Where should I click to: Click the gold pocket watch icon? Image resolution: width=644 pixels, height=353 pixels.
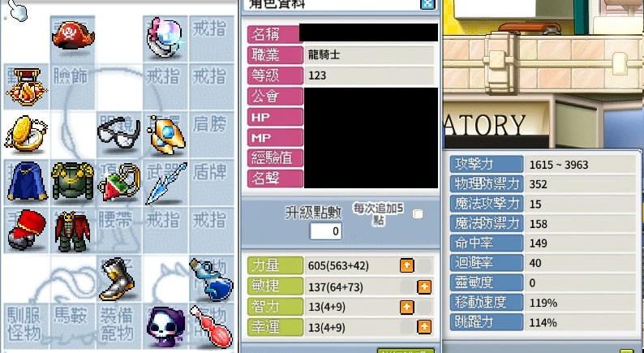[x=25, y=134]
